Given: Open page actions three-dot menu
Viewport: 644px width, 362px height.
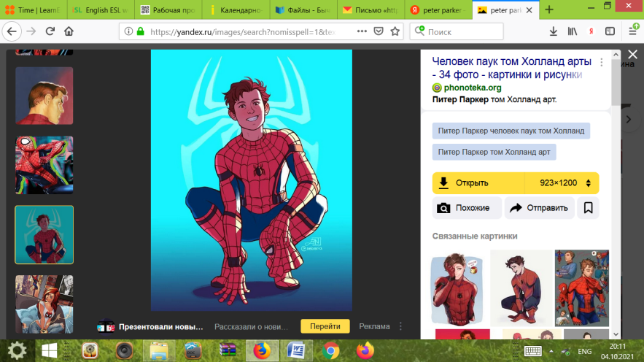Looking at the screenshot, I should click(362, 31).
